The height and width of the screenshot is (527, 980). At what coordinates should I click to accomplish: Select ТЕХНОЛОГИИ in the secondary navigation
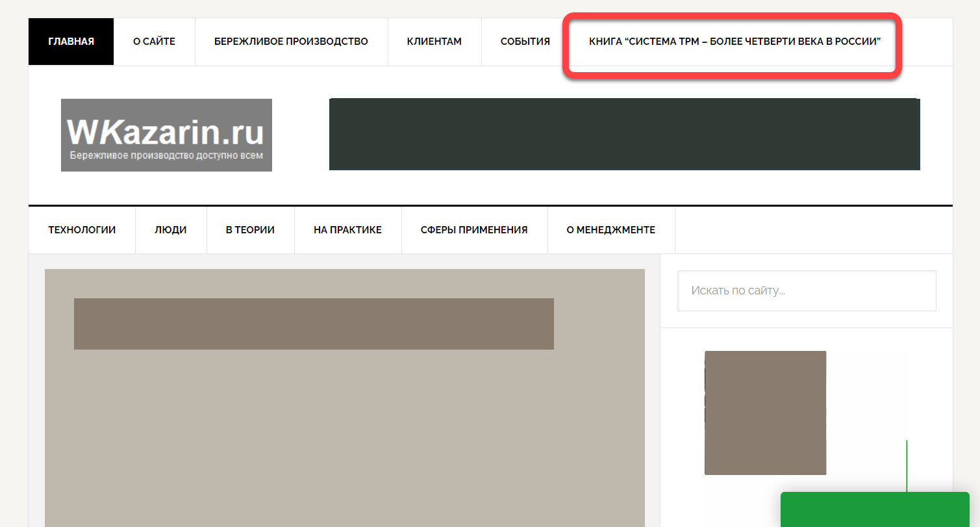click(x=82, y=229)
